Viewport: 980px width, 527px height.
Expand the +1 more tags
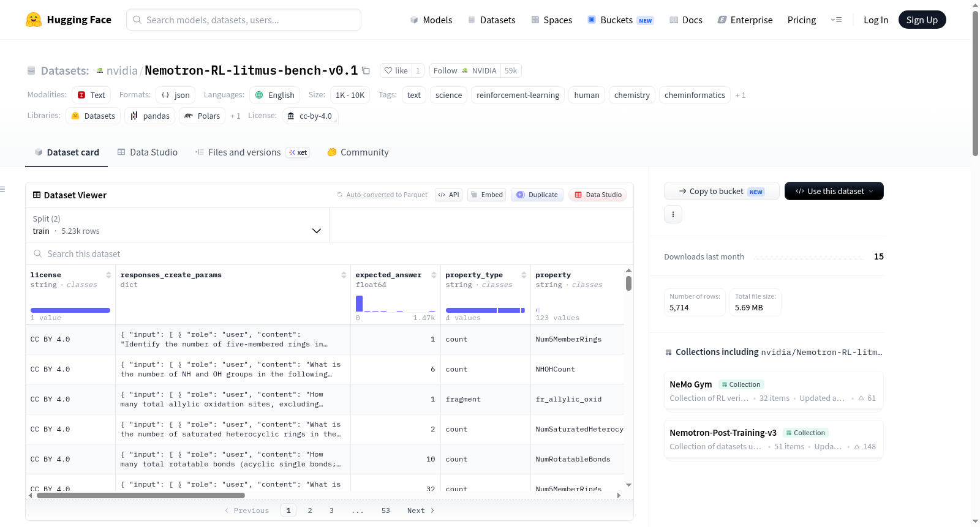click(741, 95)
